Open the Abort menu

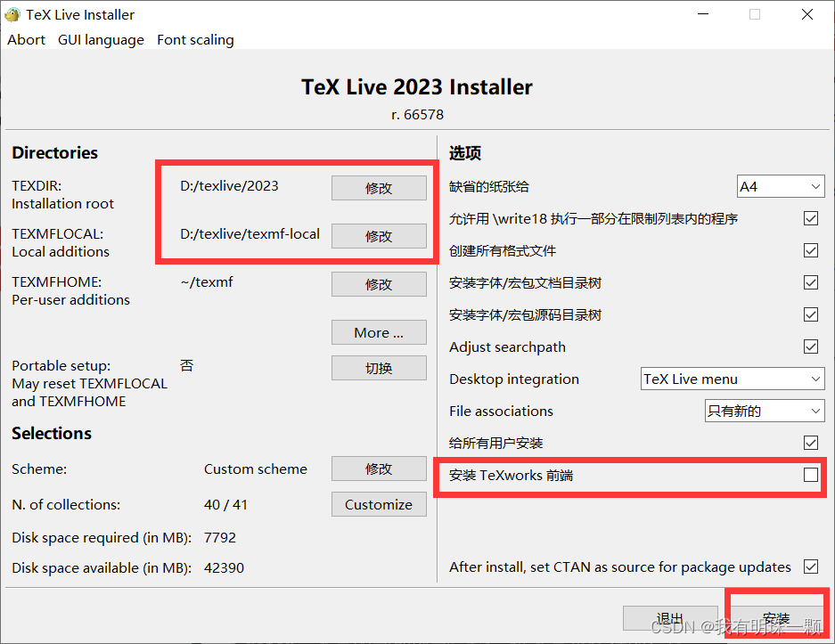coord(26,40)
